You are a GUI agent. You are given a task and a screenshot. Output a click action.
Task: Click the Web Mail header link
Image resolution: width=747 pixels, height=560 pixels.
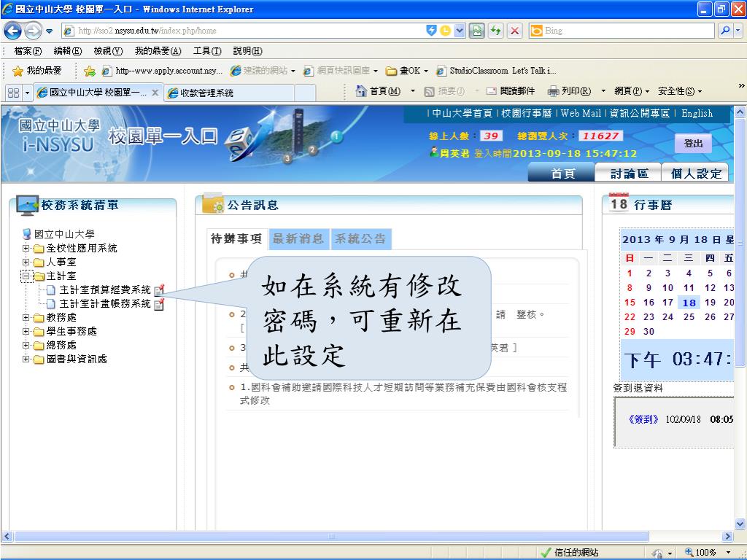pos(581,113)
